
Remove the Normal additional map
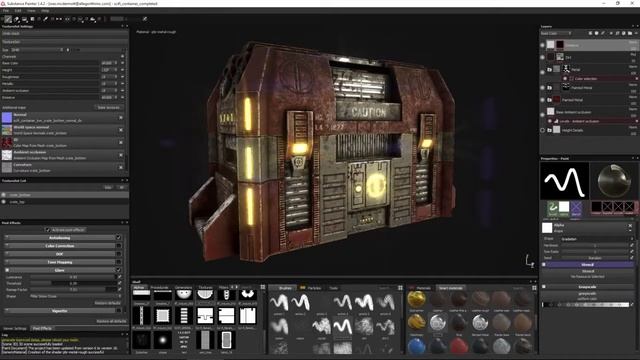coord(121,118)
